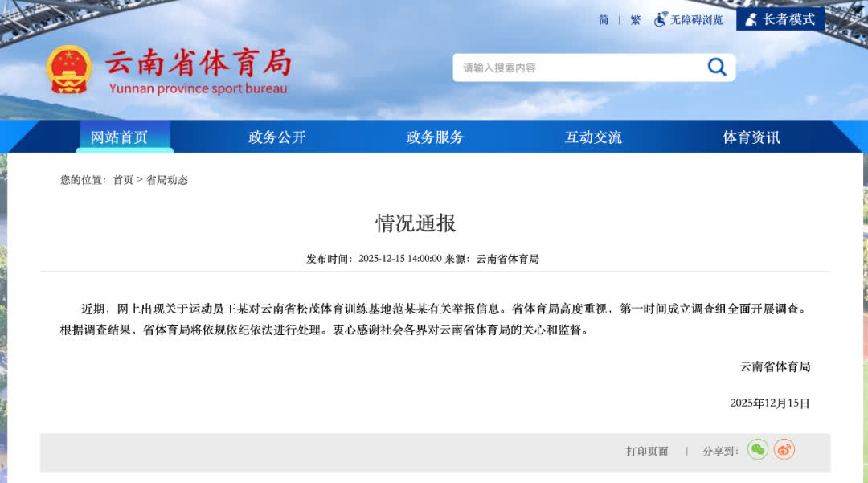The width and height of the screenshot is (868, 483).
Task: Enable 长者模式 elder mode
Action: click(x=788, y=19)
